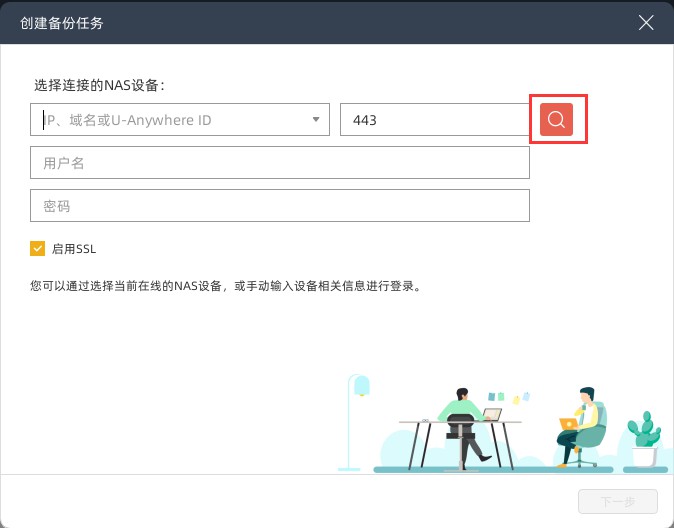The width and height of the screenshot is (674, 528).
Task: Click the port field showing 443
Action: (434, 121)
